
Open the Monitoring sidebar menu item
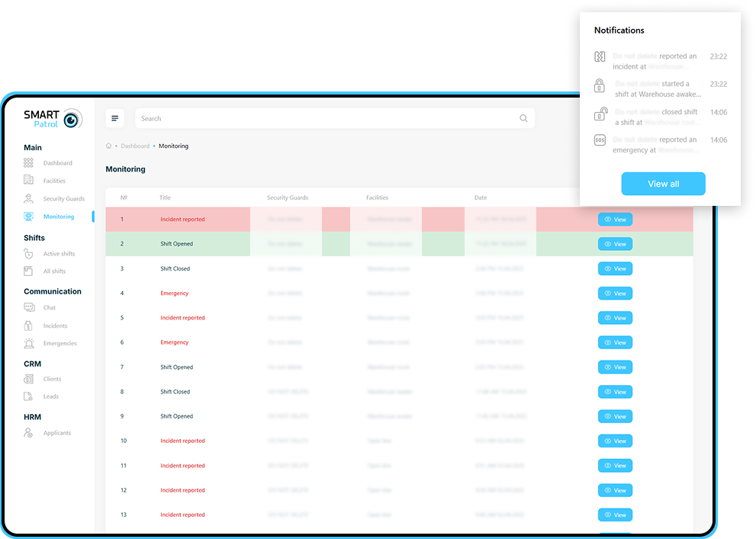pyautogui.click(x=58, y=217)
